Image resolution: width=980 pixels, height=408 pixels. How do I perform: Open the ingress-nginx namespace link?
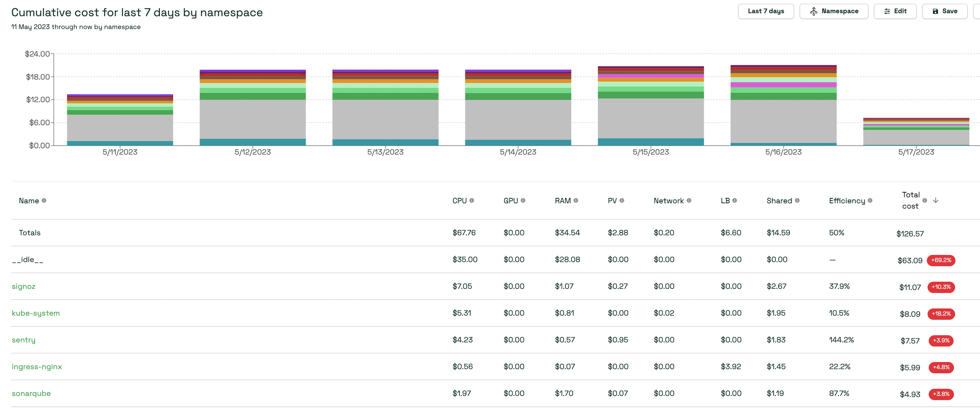pyautogui.click(x=37, y=367)
